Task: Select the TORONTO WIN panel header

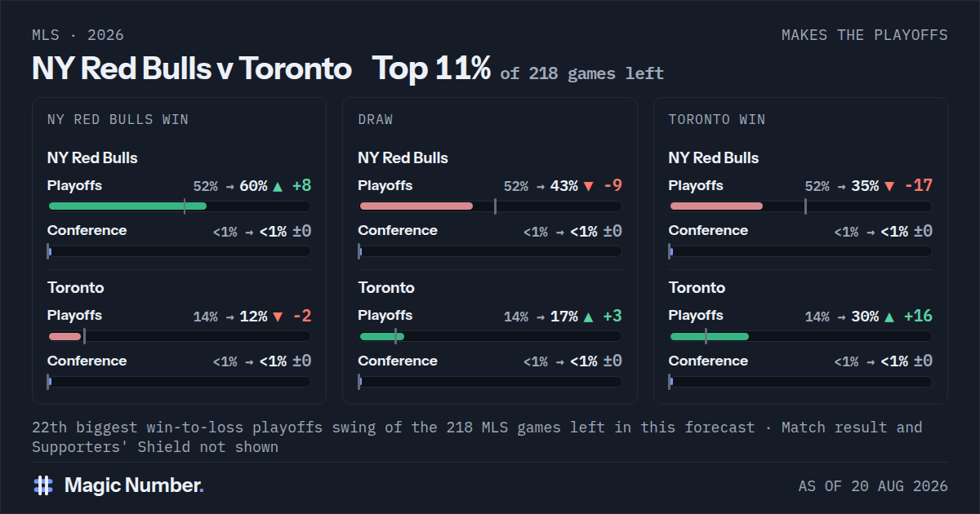Action: click(717, 119)
